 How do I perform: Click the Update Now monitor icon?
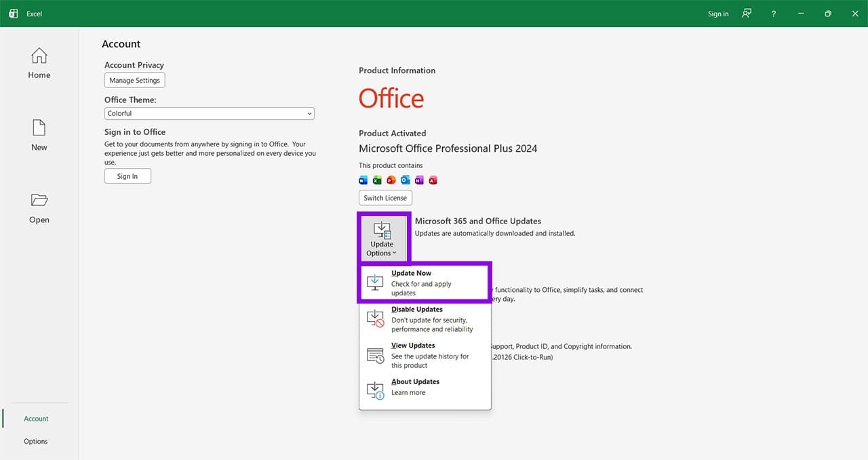click(376, 282)
